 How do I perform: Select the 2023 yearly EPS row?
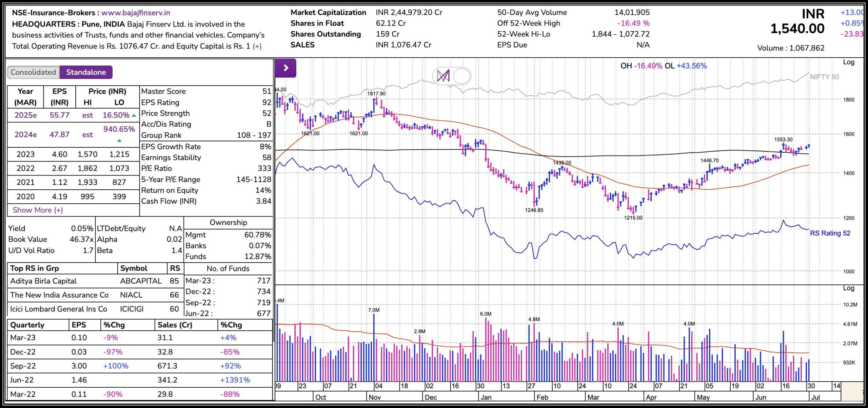(73, 154)
